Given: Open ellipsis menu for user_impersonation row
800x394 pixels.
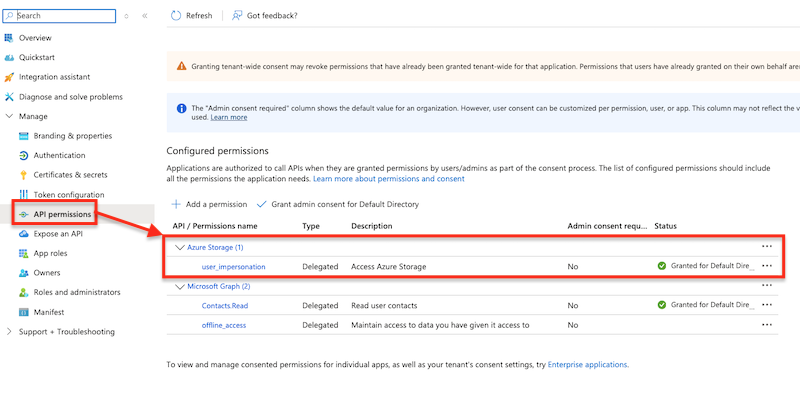Looking at the screenshot, I should click(766, 266).
